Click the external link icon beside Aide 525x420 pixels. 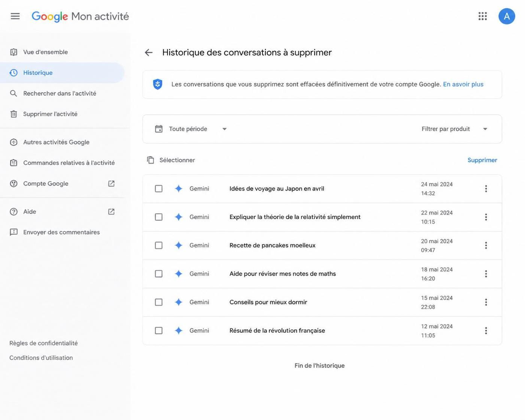[x=111, y=211]
